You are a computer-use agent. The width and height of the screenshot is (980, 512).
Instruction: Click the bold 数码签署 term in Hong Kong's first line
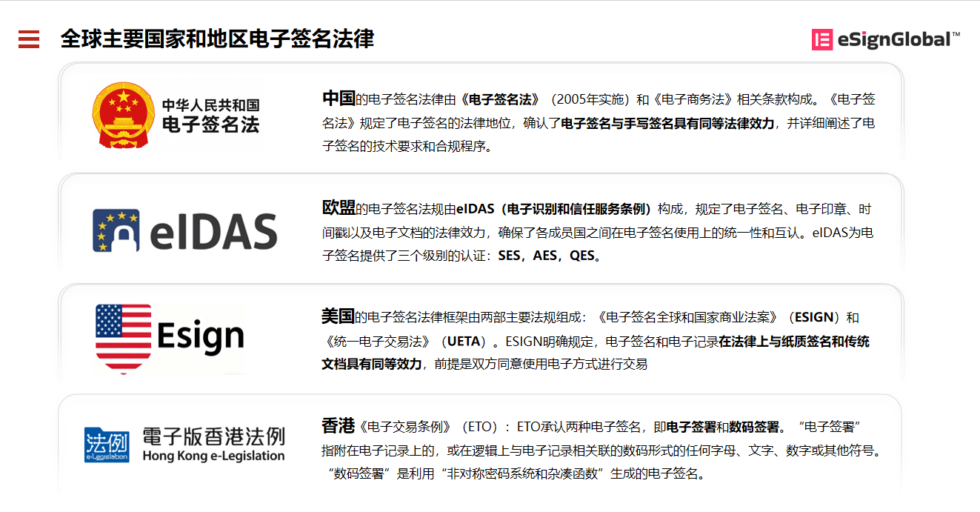[753, 427]
